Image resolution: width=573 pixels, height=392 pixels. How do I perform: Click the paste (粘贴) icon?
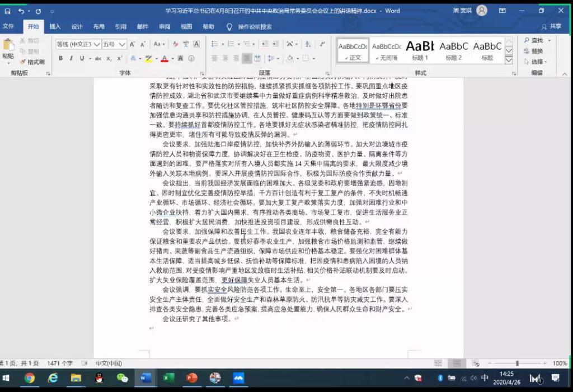8,48
